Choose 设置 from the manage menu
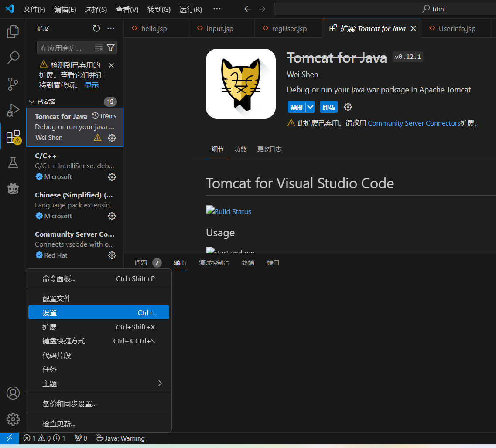This screenshot has height=448, width=496. [x=99, y=312]
